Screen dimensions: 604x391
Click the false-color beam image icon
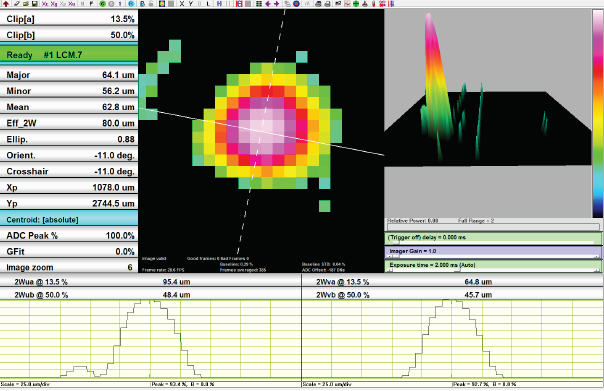[162, 4]
